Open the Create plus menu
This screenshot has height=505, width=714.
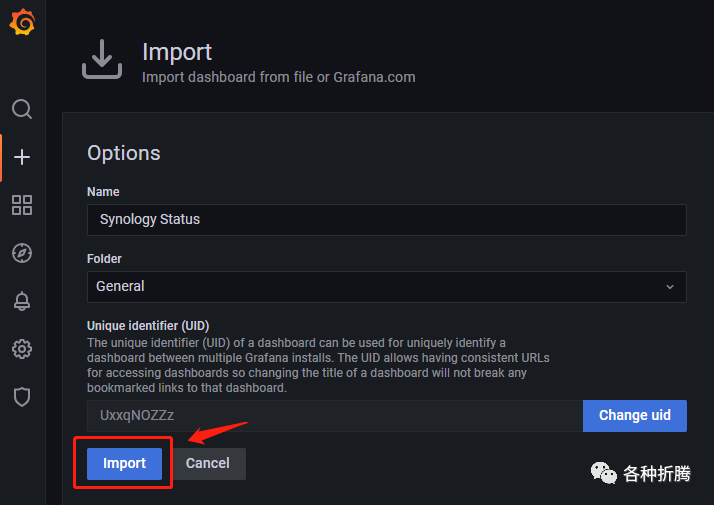[x=22, y=157]
